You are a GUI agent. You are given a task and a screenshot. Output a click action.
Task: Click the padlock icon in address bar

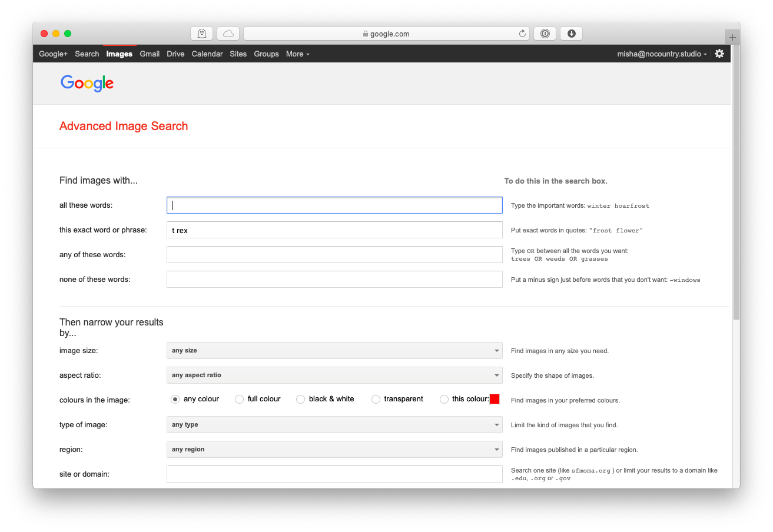366,34
